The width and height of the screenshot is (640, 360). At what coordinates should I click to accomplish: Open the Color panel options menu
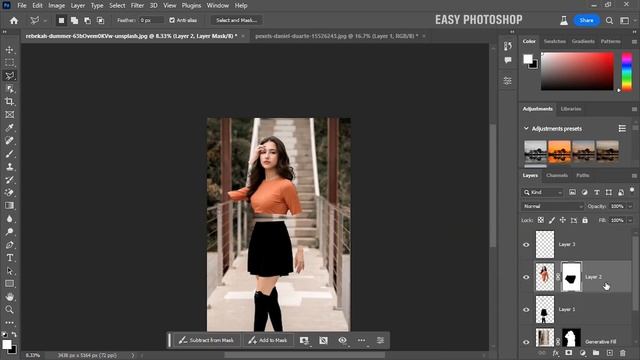click(634, 42)
